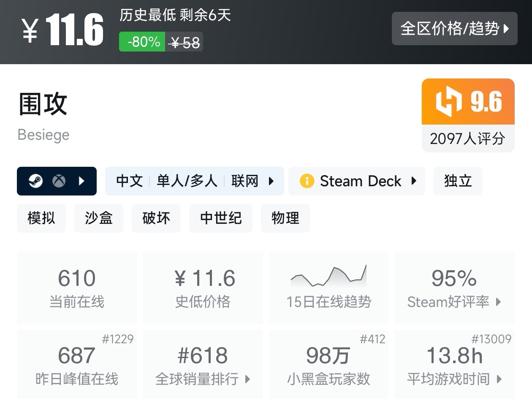Select the 破坏 tag

(156, 218)
